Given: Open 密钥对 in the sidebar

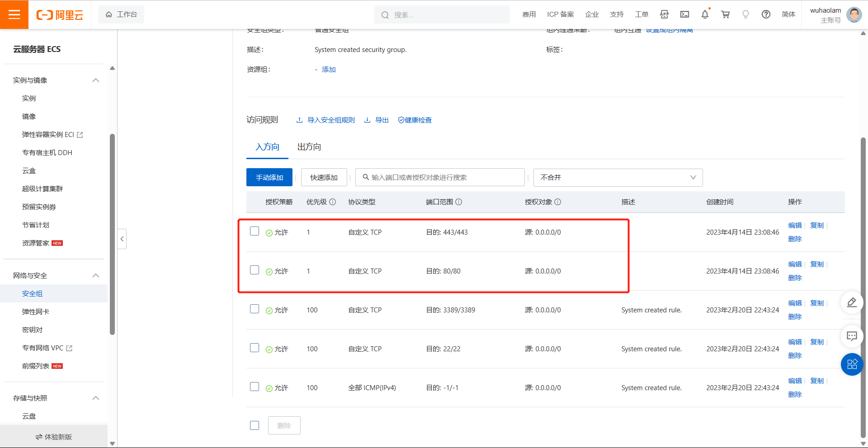Looking at the screenshot, I should point(32,330).
